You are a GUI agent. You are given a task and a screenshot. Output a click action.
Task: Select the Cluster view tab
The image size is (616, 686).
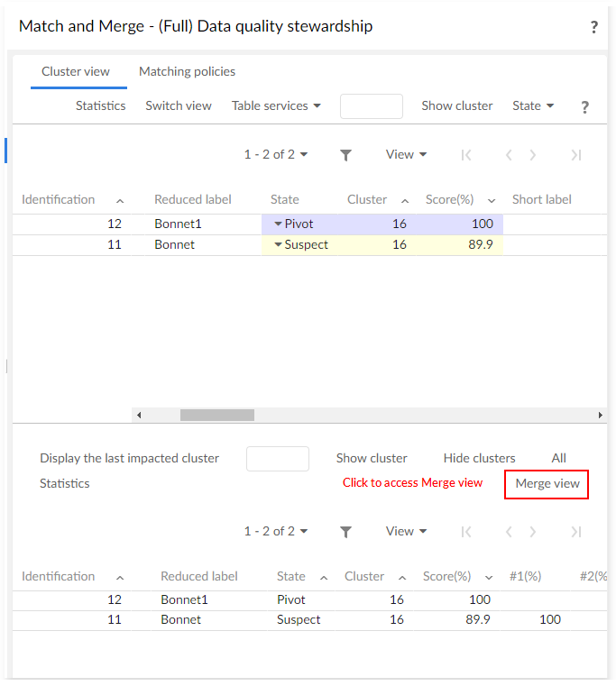coord(76,71)
